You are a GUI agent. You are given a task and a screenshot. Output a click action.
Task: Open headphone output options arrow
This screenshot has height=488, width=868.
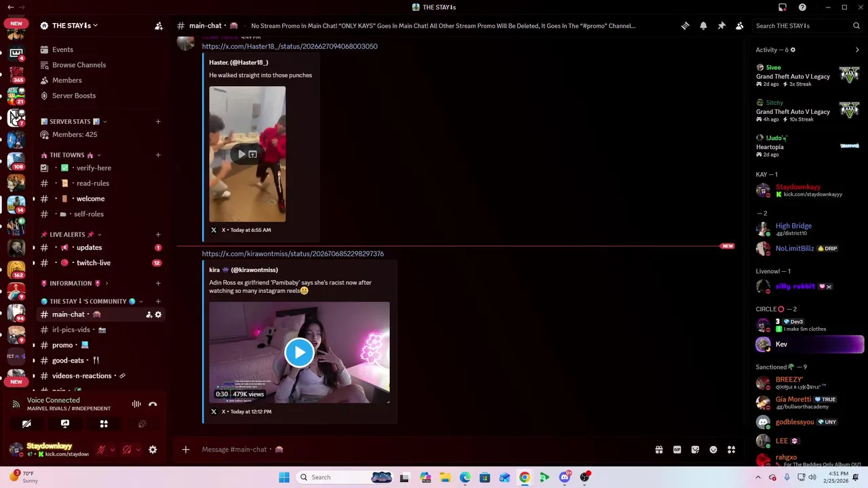pos(138,449)
